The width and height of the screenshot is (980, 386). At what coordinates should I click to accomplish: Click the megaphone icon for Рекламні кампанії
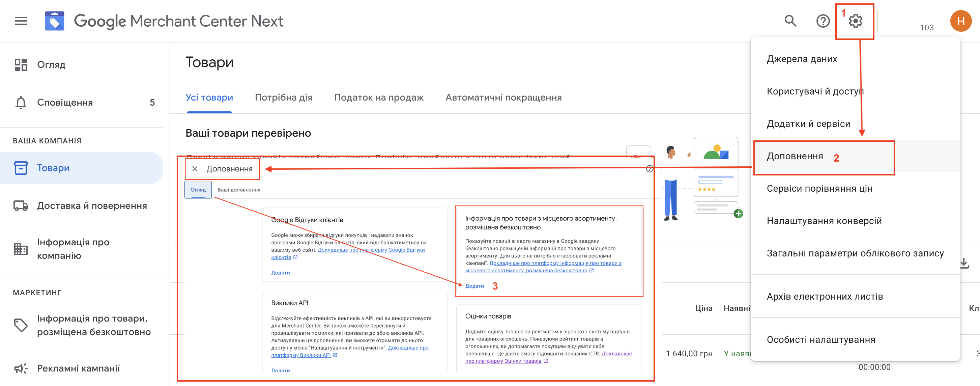[21, 368]
